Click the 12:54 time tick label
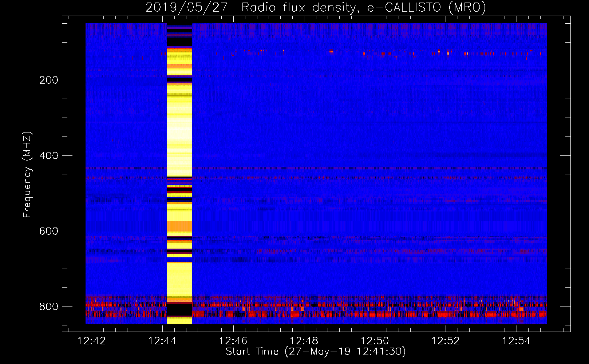 517,341
